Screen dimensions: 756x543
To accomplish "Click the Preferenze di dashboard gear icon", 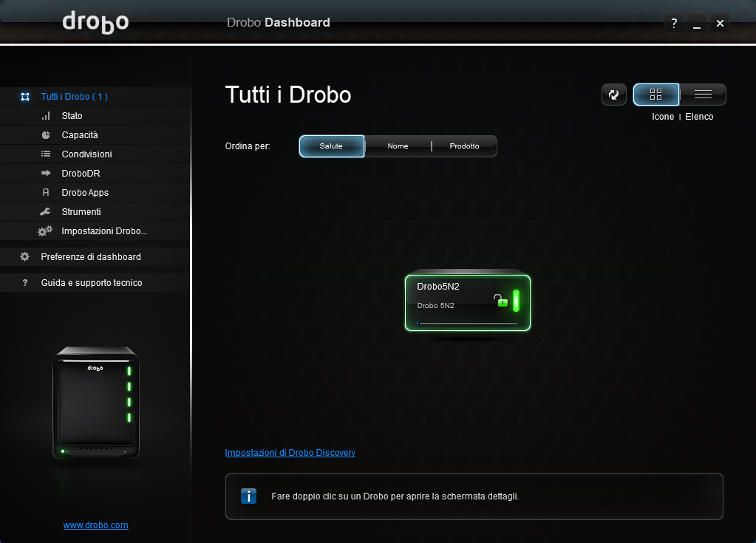I will click(25, 257).
